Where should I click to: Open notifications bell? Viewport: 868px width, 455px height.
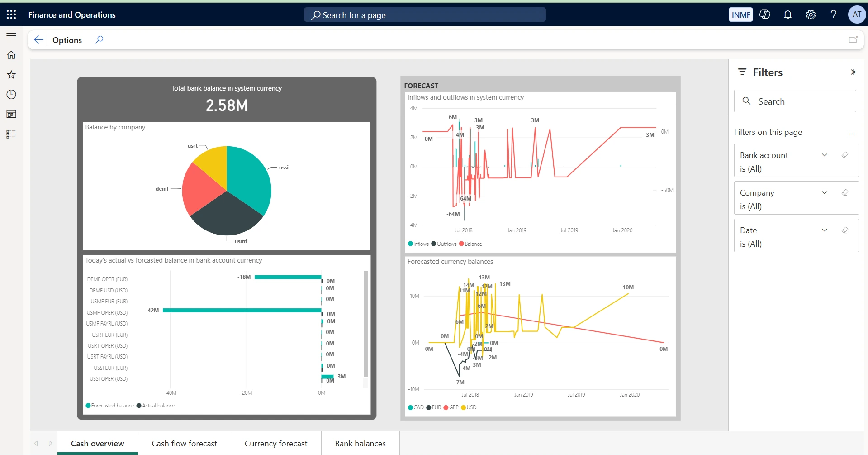(787, 14)
